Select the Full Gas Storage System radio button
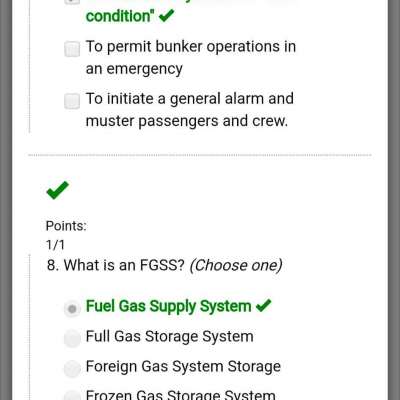 pyautogui.click(x=72, y=339)
